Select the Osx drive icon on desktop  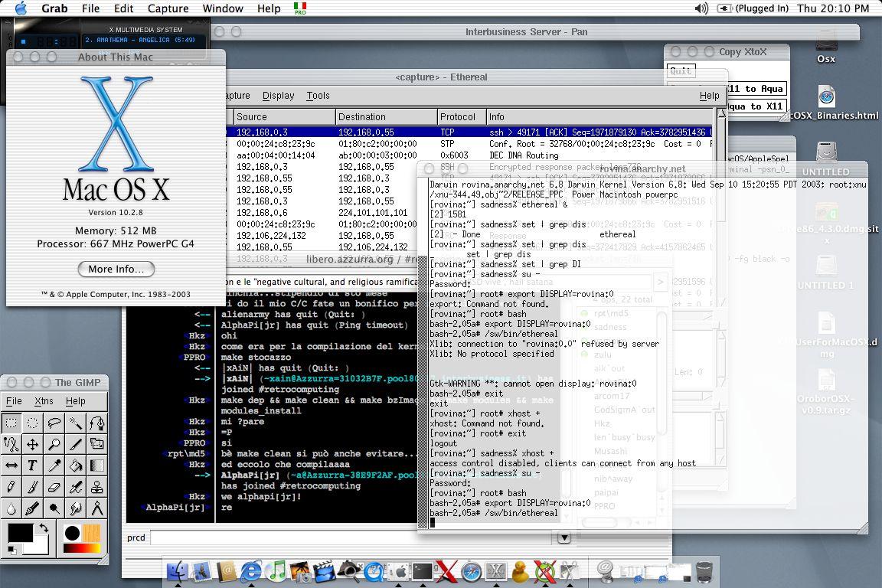click(826, 46)
